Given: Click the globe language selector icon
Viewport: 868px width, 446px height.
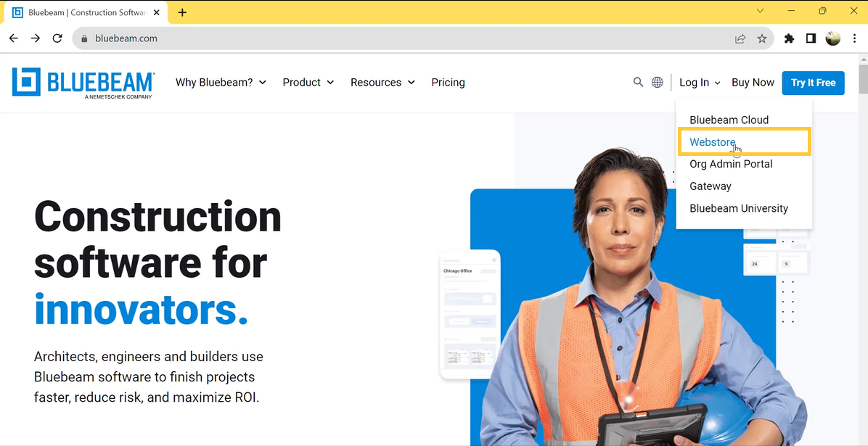Looking at the screenshot, I should tap(657, 83).
